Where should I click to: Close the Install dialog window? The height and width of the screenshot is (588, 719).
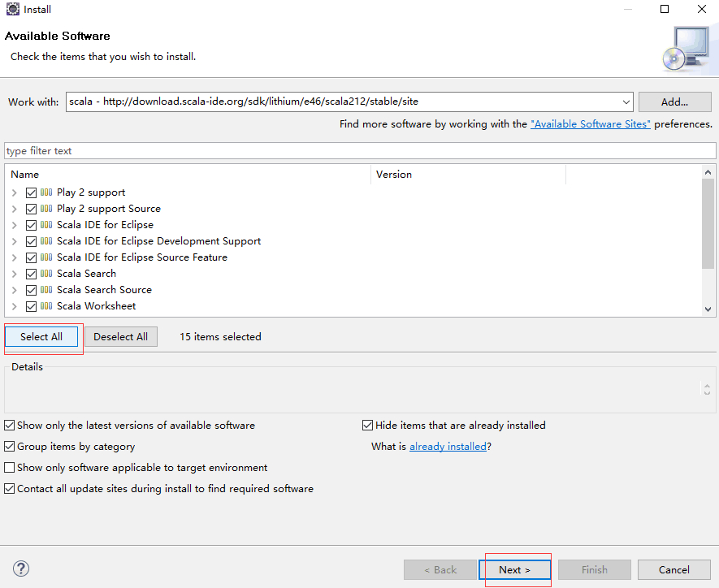coord(702,9)
